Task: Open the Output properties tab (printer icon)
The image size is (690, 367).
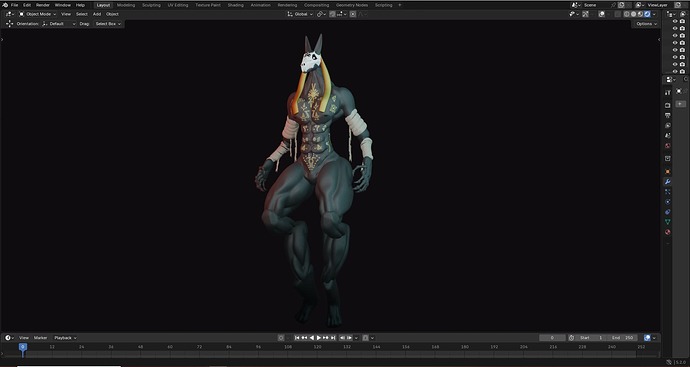Action: (x=668, y=116)
